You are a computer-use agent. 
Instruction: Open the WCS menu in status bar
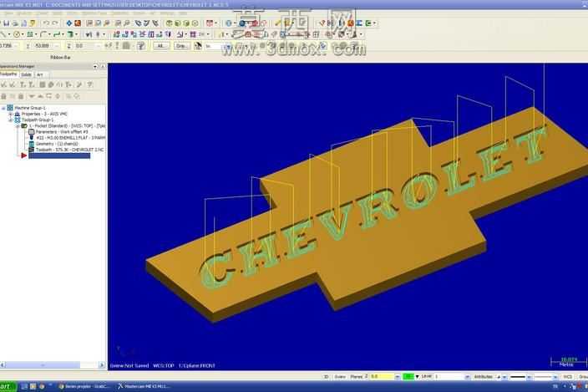tap(568, 377)
